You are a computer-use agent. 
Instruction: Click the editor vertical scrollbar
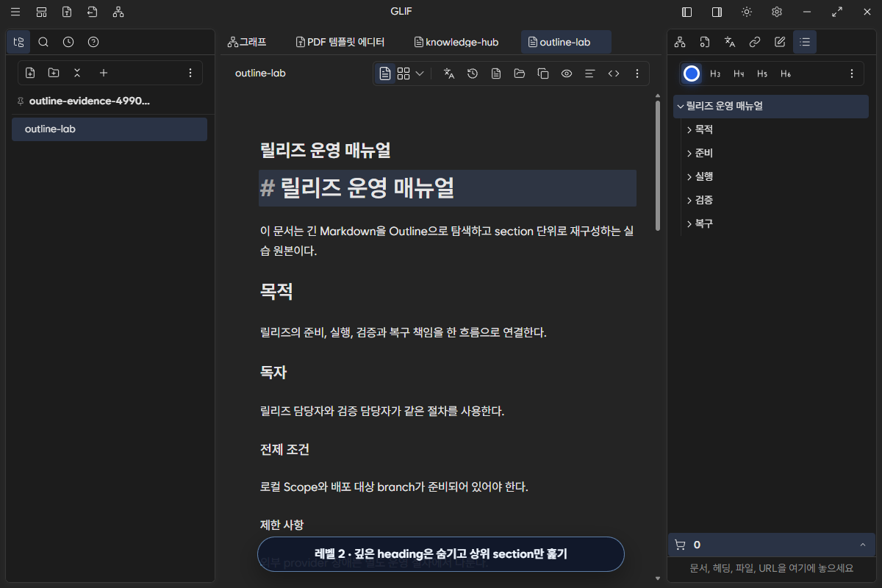[x=657, y=165]
